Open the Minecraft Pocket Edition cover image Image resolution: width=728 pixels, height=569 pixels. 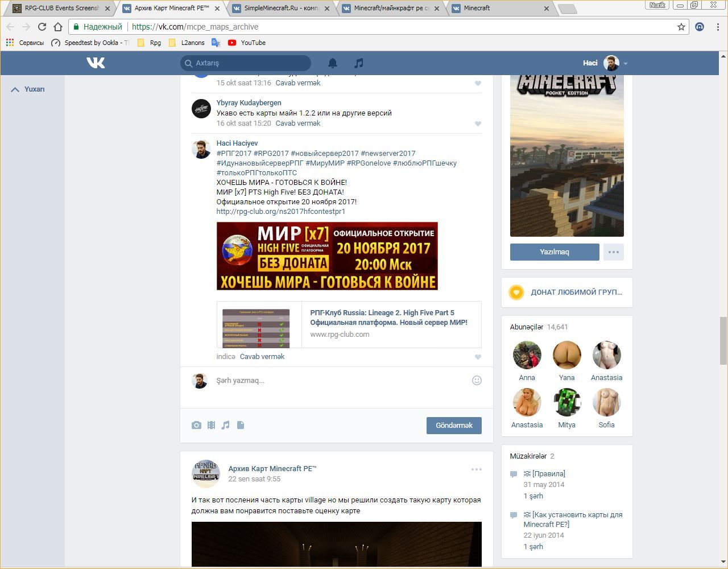click(x=567, y=155)
